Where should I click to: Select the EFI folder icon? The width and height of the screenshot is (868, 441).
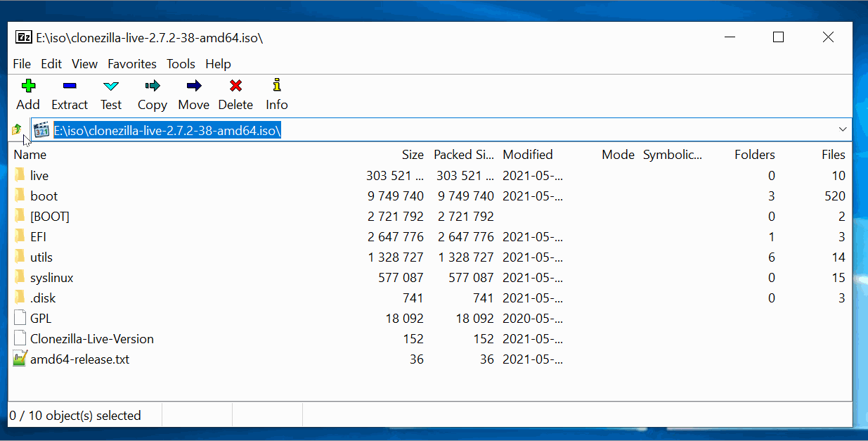pos(20,236)
